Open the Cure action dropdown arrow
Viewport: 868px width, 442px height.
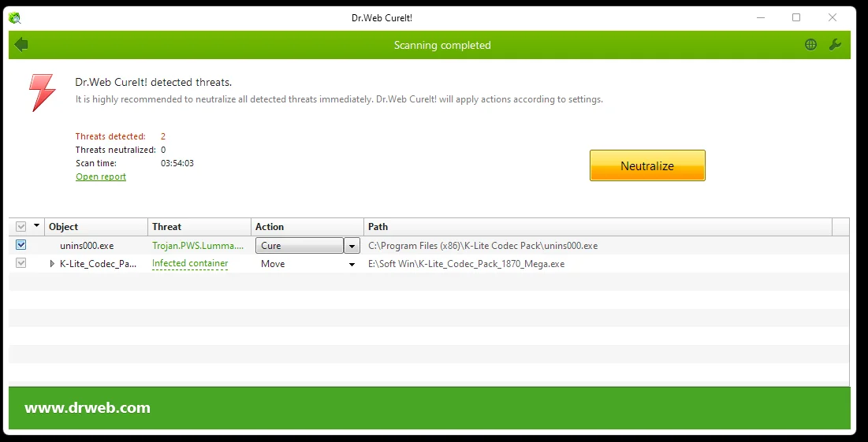pyautogui.click(x=352, y=246)
